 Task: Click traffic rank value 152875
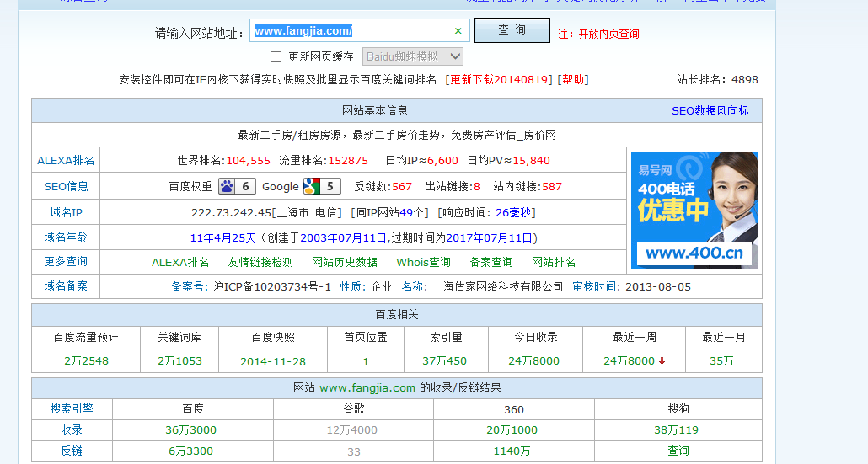tap(348, 160)
